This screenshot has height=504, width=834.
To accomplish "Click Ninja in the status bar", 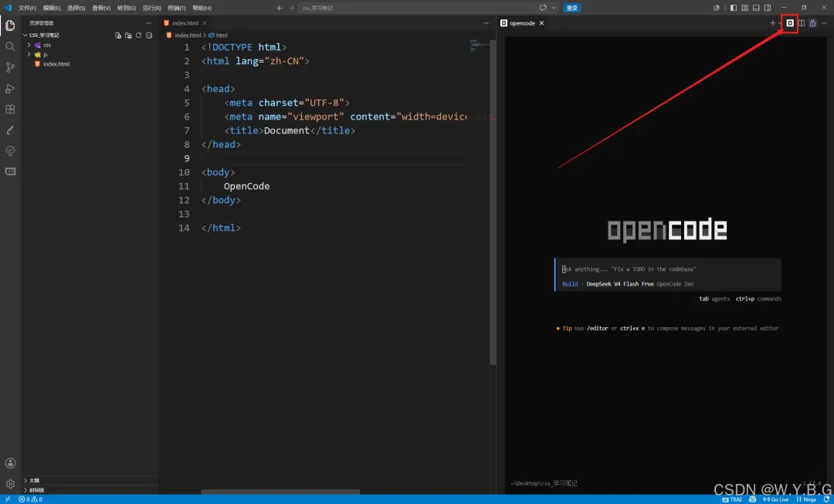I will click(806, 499).
